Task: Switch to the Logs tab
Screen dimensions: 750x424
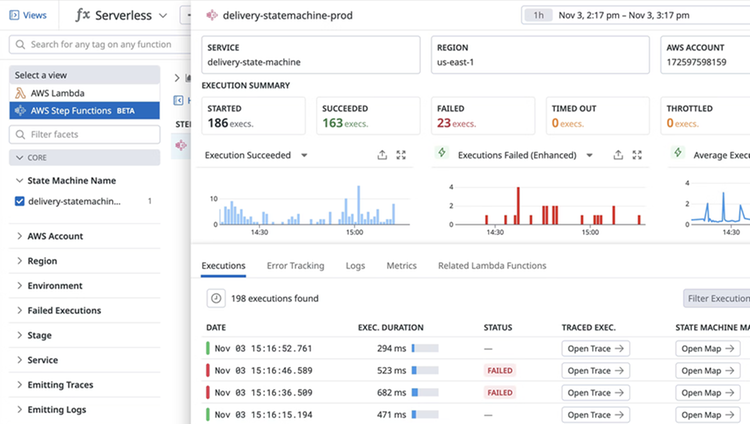Action: (355, 266)
